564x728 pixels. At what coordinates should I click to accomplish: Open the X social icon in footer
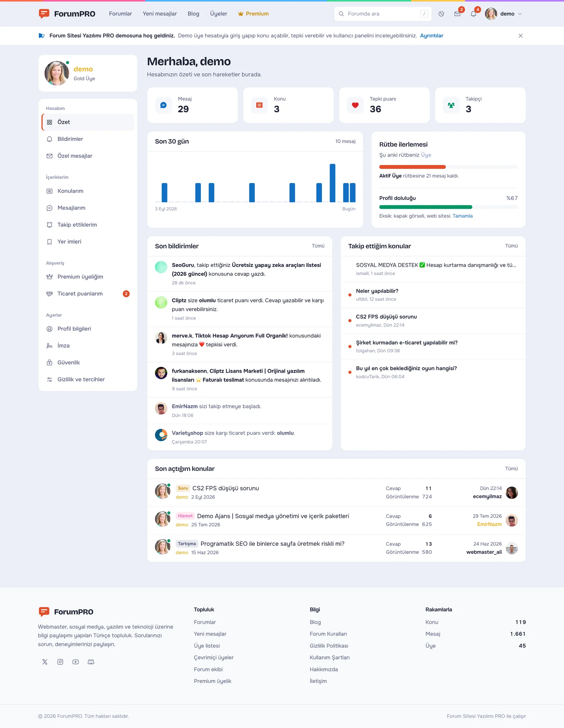[x=45, y=662]
